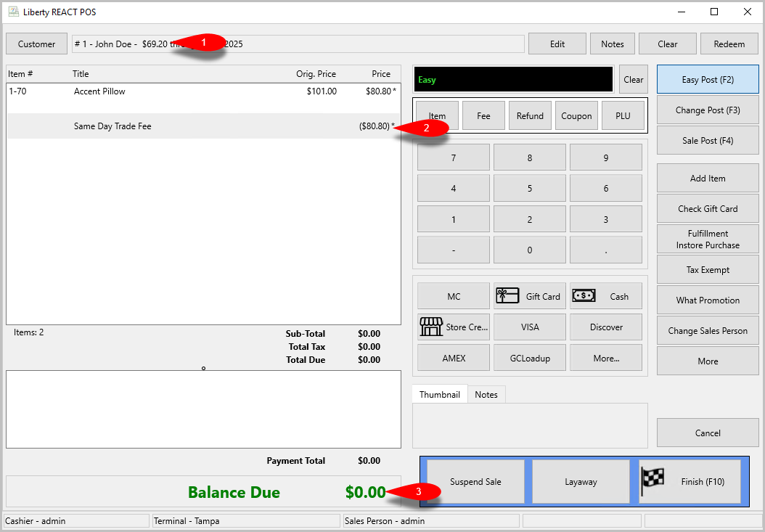
Task: Open customer Notes button in the top bar
Action: click(613, 44)
